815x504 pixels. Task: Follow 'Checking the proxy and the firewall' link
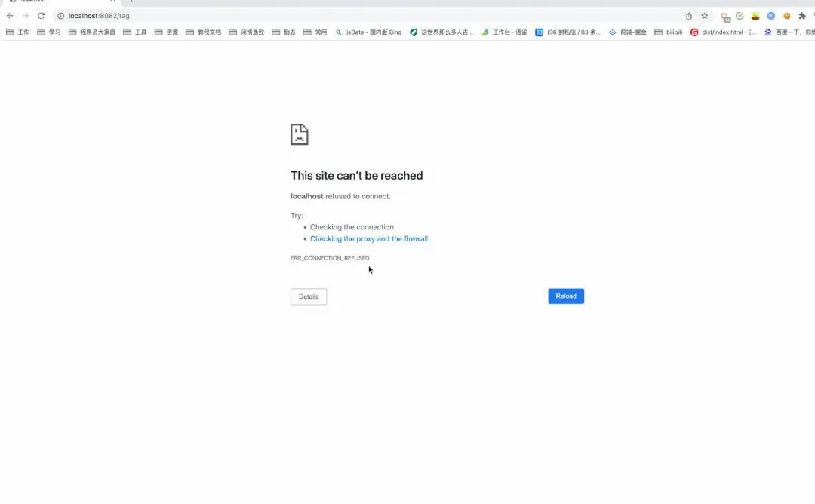(369, 239)
